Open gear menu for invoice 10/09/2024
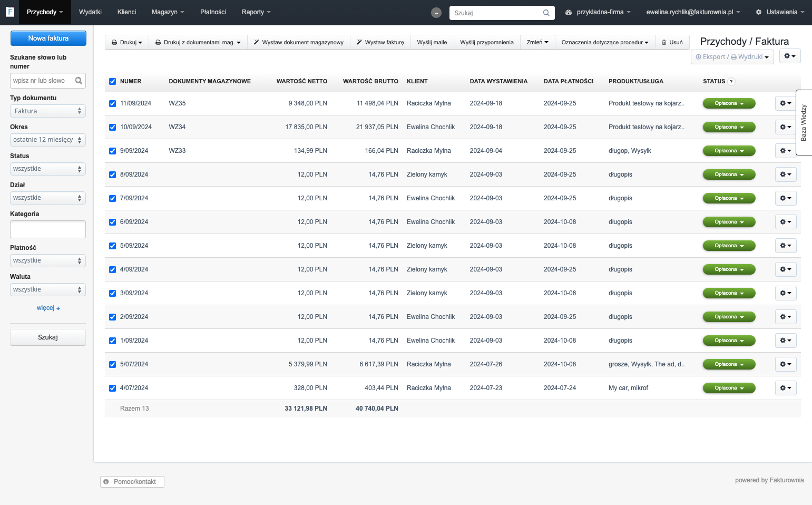The width and height of the screenshot is (812, 505). click(786, 127)
